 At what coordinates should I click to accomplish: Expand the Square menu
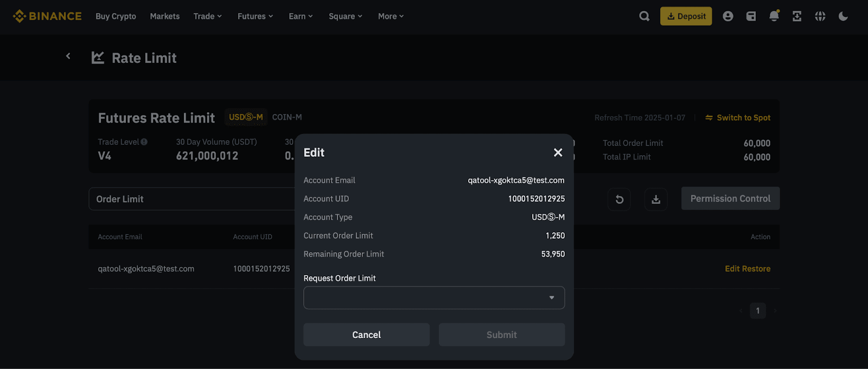[346, 16]
